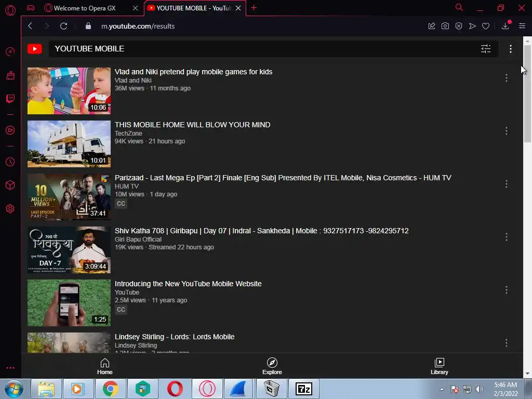
Task: Open options menu for Shiv Katha video
Action: (x=507, y=236)
